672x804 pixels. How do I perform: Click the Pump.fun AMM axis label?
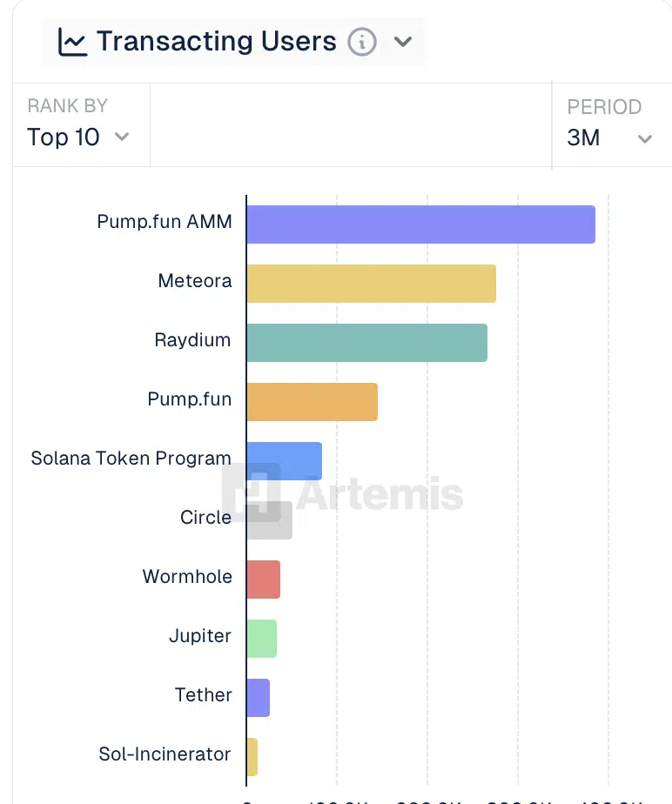click(165, 221)
